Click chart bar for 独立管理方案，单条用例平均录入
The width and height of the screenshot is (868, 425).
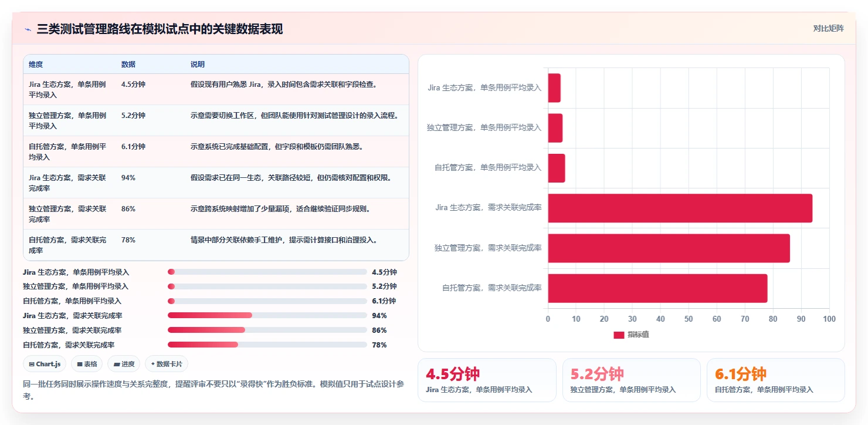pos(555,128)
